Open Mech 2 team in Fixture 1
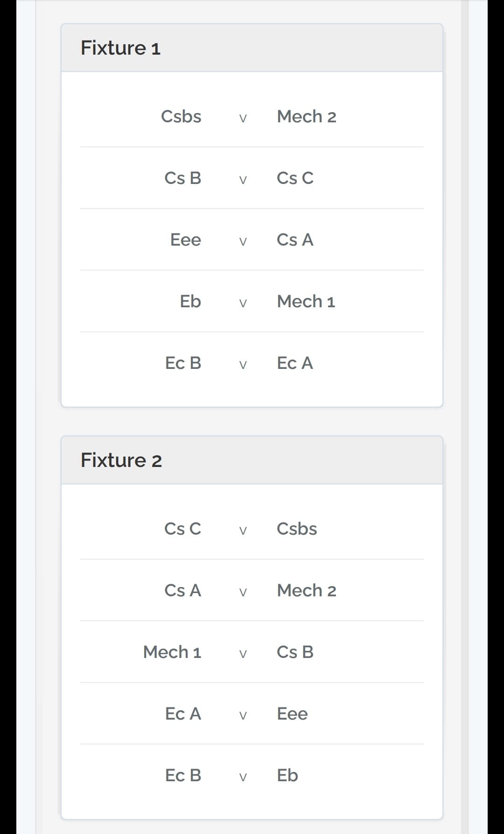Viewport: 504px width, 834px height. (307, 116)
